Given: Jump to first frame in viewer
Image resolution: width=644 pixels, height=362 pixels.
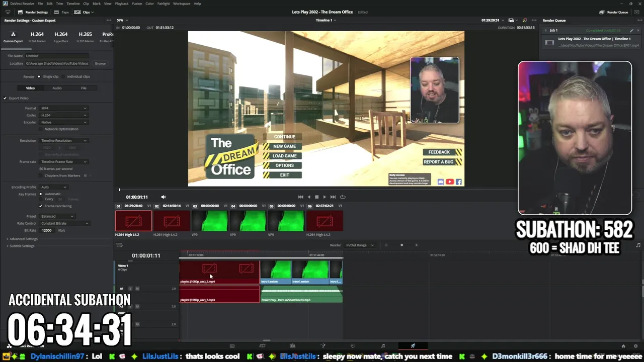Looking at the screenshot, I should [300, 197].
